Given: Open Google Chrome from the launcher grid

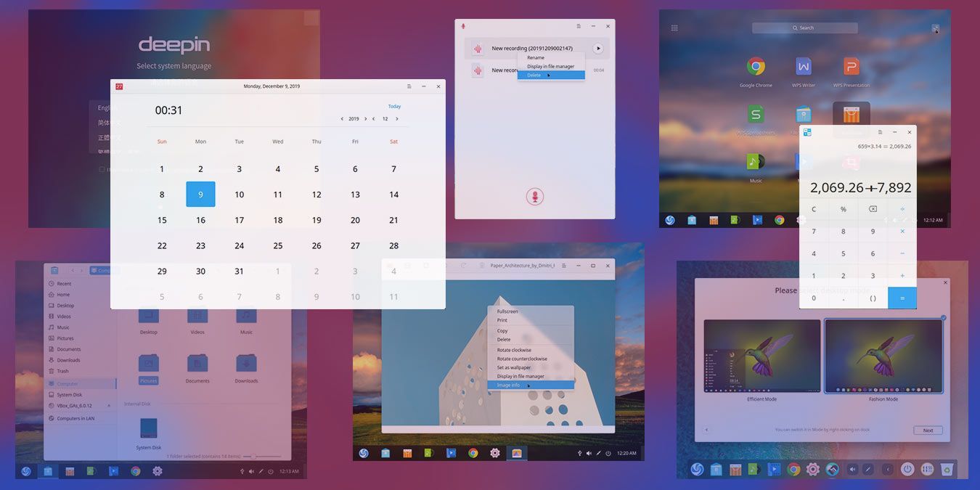Looking at the screenshot, I should (x=756, y=68).
